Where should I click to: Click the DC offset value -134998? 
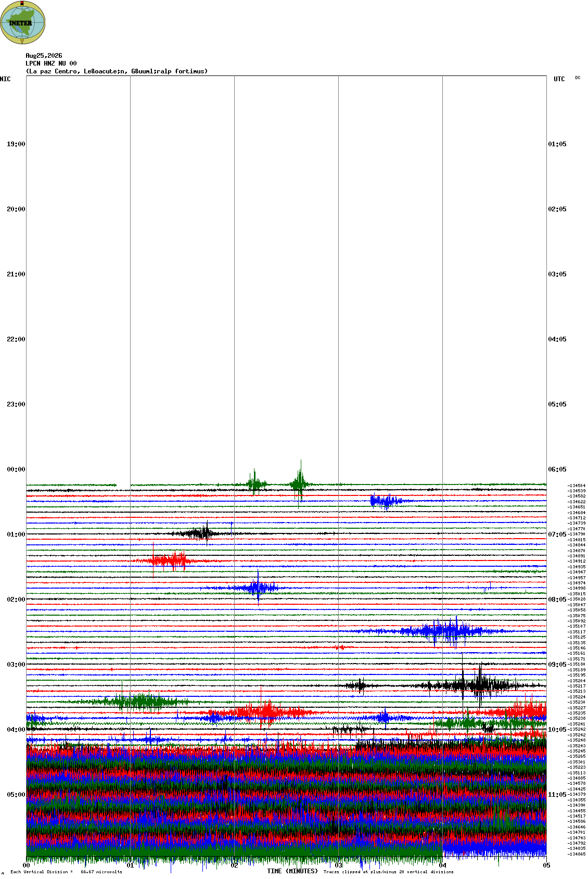(577, 588)
